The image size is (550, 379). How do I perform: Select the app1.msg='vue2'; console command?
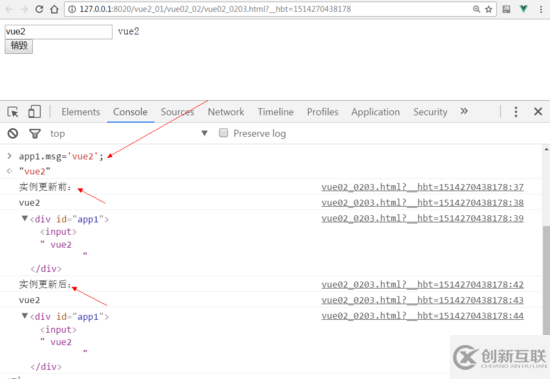61,157
